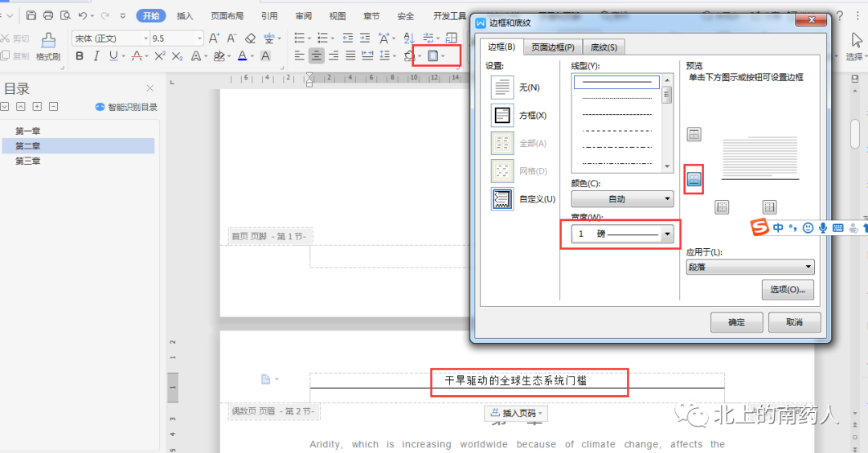Click the Line Spacing icon

point(385,56)
